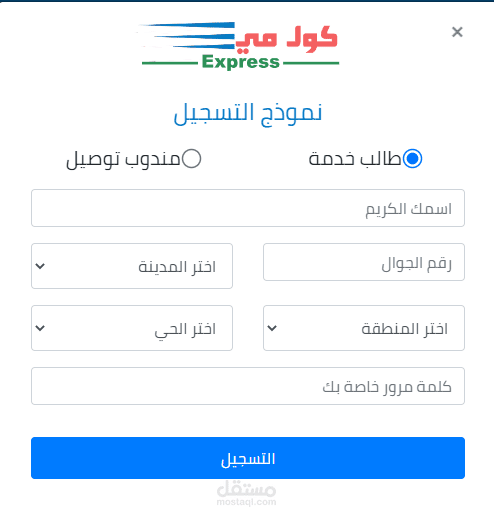Select the طالب خدمة radio button
The width and height of the screenshot is (494, 517).
click(x=412, y=158)
